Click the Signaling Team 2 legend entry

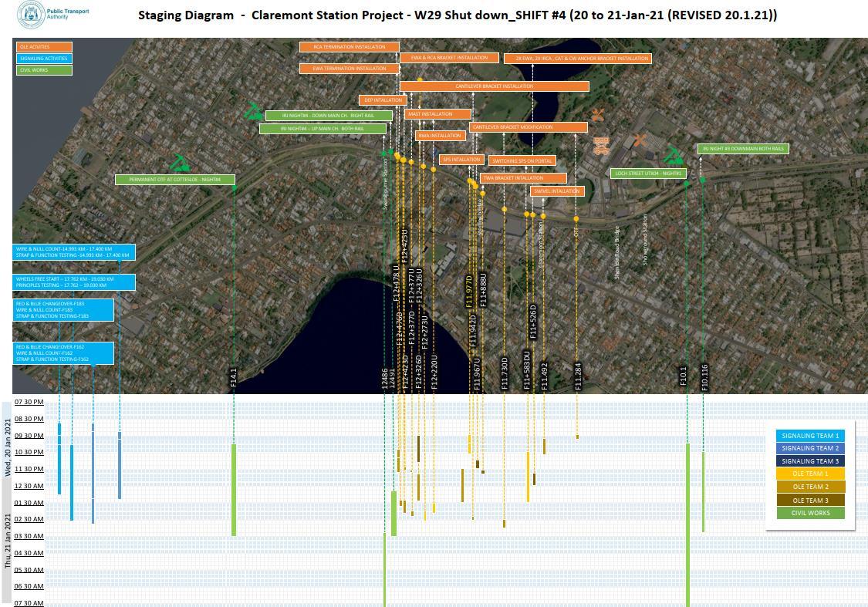[810, 448]
